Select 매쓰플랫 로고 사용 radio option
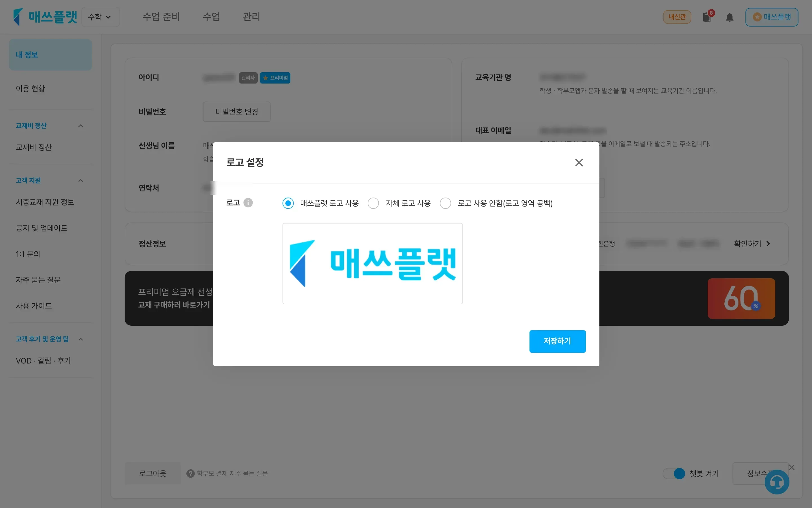This screenshot has height=508, width=812. (288, 203)
